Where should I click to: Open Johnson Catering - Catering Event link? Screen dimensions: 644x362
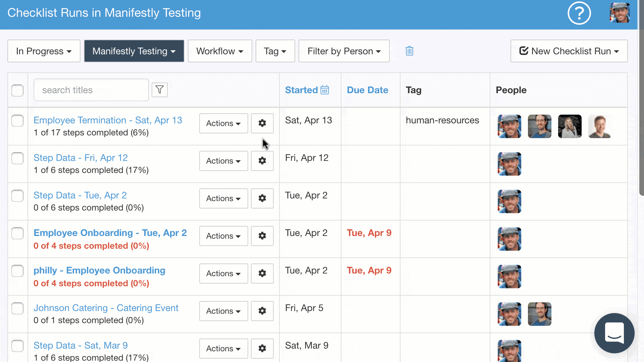[x=106, y=308]
